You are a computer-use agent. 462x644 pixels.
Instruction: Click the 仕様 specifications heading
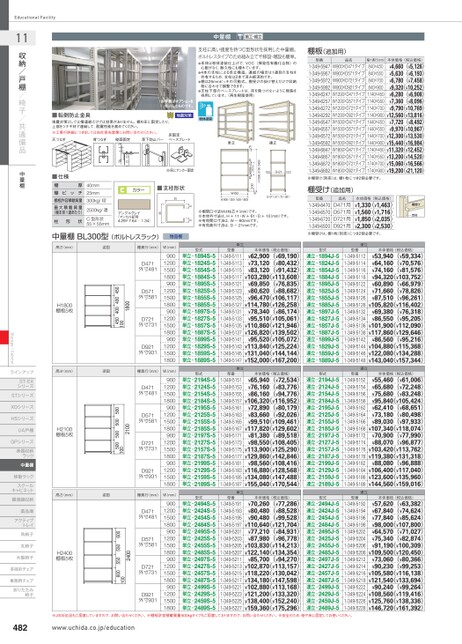tap(61, 177)
